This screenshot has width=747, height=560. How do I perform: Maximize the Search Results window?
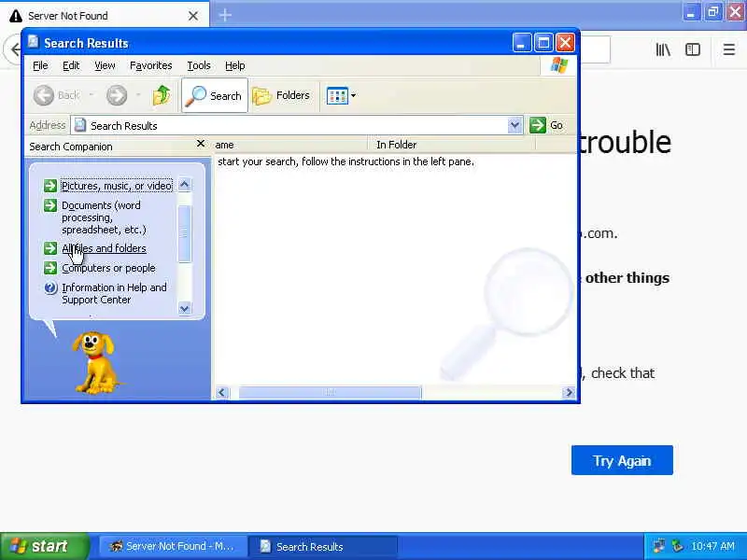coord(543,43)
